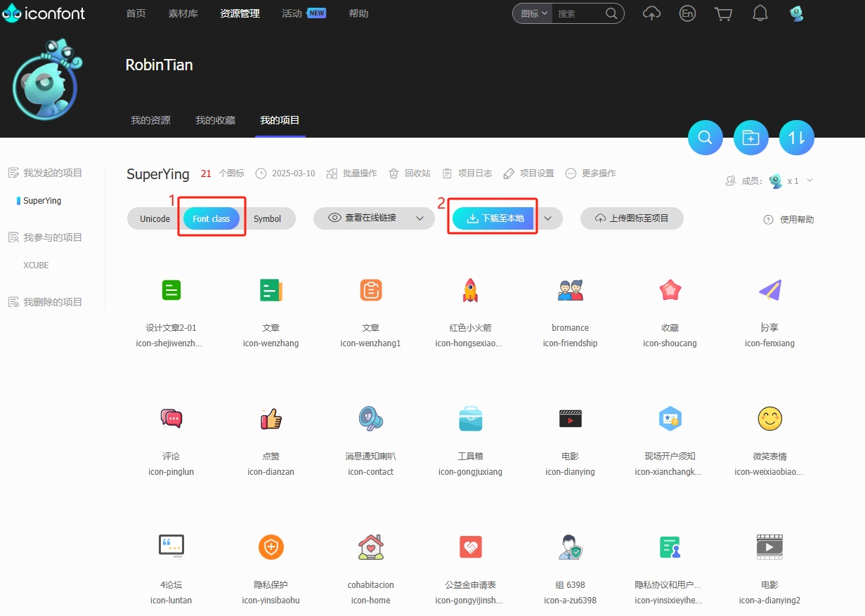Click the upload cloud icon in top bar
The width and height of the screenshot is (865, 616).
tap(651, 13)
